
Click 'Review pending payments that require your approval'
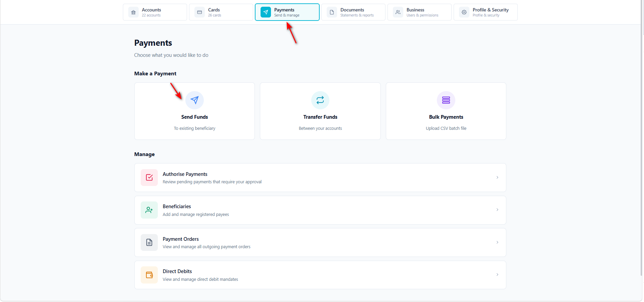point(212,182)
